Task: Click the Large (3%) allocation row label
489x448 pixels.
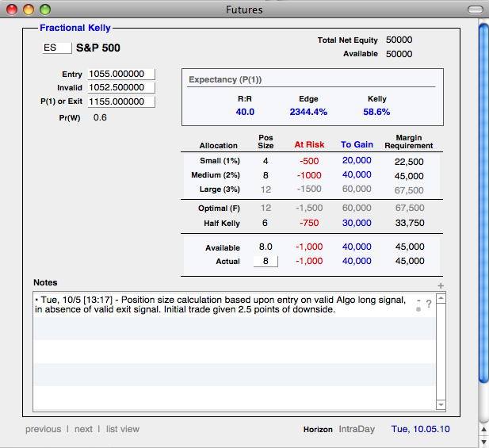Action: click(x=220, y=190)
